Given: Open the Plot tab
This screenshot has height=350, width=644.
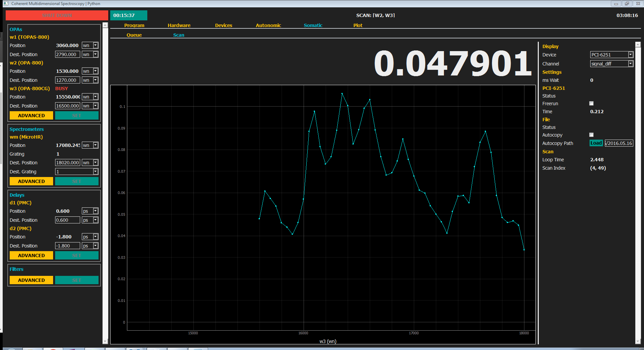Looking at the screenshot, I should click(x=358, y=25).
